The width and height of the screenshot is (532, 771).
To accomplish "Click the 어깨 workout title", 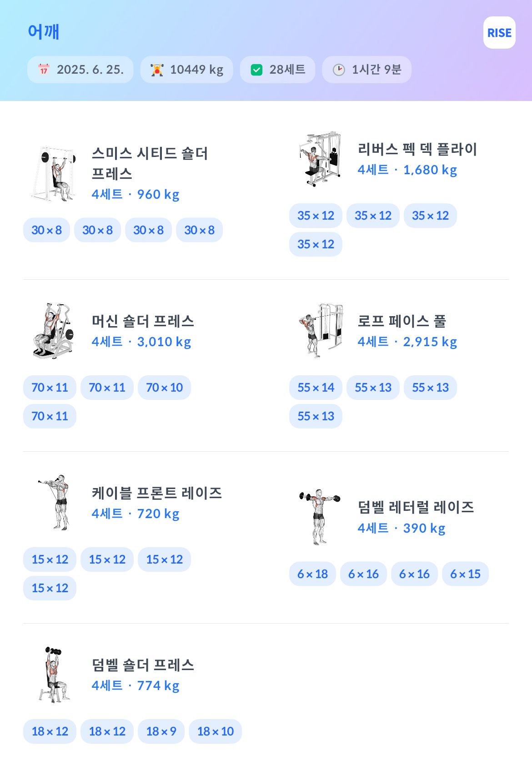I will [x=44, y=31].
